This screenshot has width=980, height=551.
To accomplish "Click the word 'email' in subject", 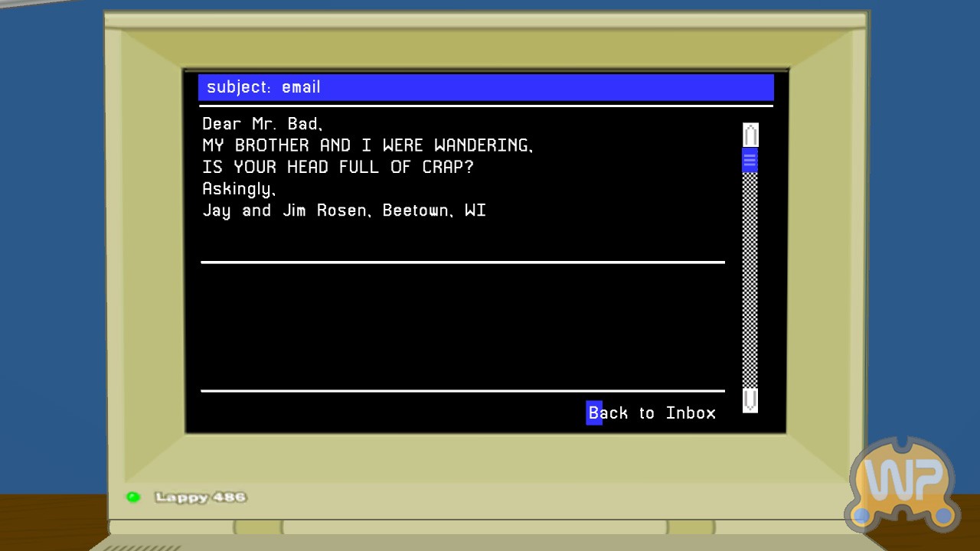I will (301, 87).
